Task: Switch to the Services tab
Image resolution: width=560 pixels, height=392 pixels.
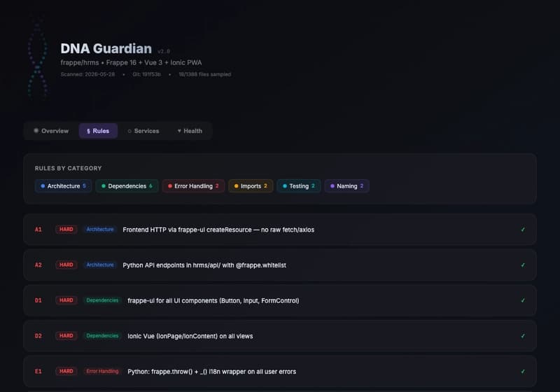Action: coord(143,131)
